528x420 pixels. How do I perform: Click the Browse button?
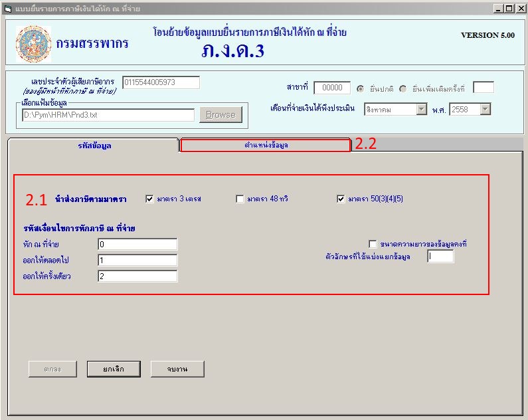[220, 114]
